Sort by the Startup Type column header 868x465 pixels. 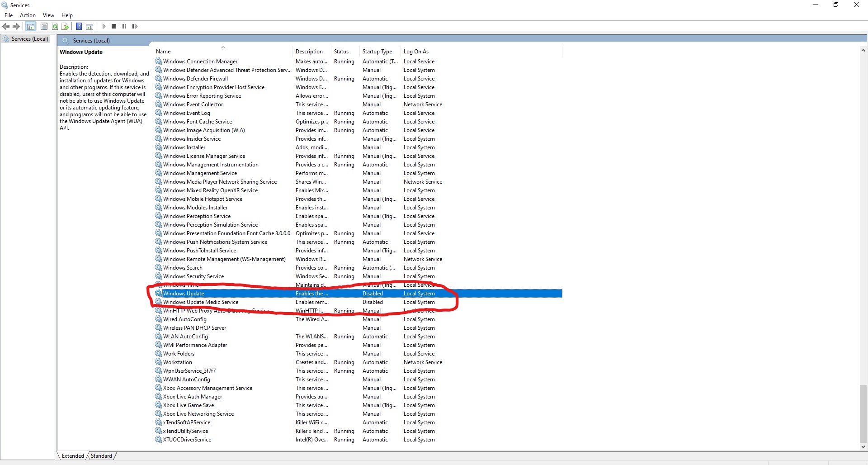[380, 52]
